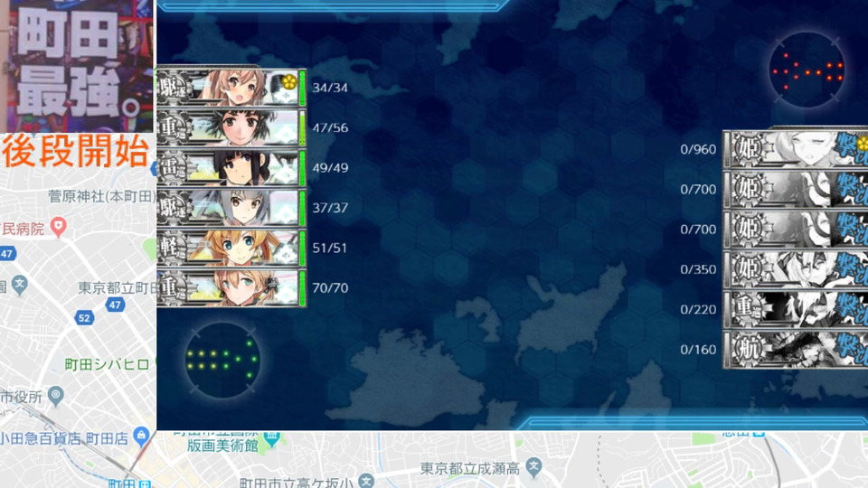
Task: Click the 市役所 city hall map marker
Action: coord(55,396)
